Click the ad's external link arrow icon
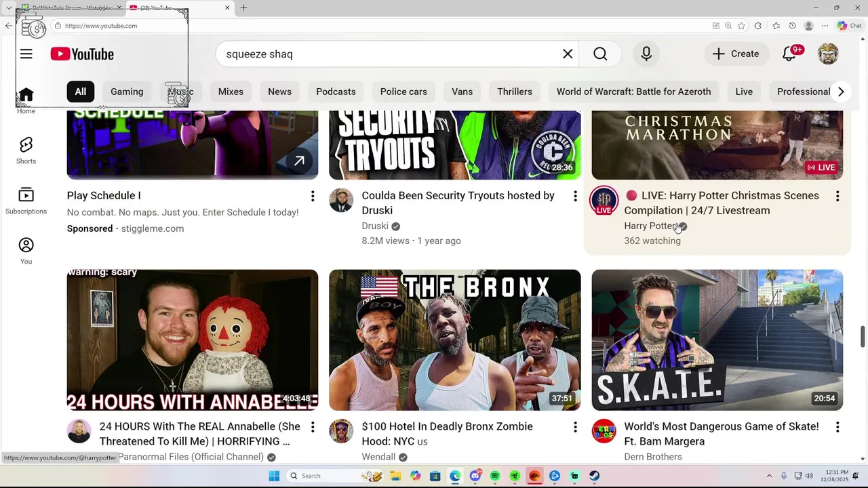Viewport: 868px width, 488px height. click(x=299, y=161)
